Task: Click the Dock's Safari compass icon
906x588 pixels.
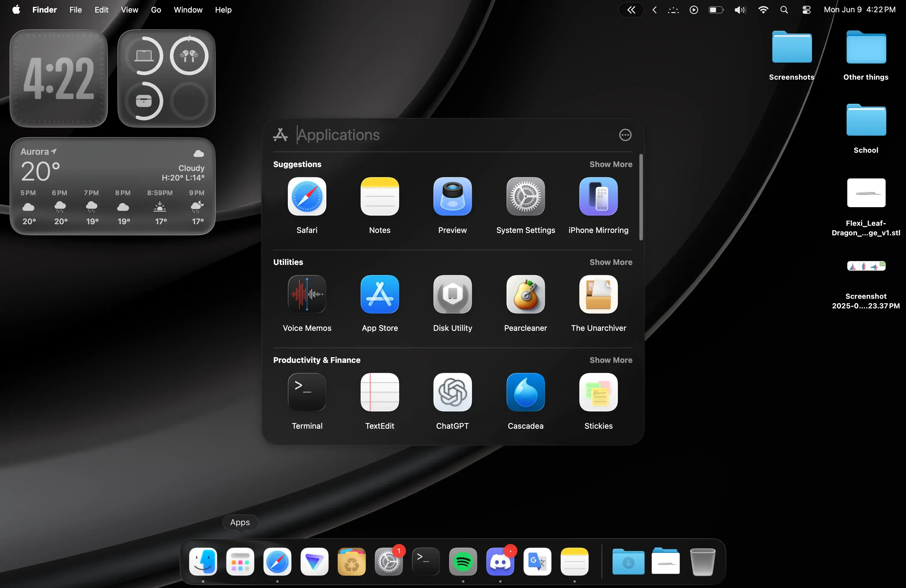Action: tap(277, 562)
